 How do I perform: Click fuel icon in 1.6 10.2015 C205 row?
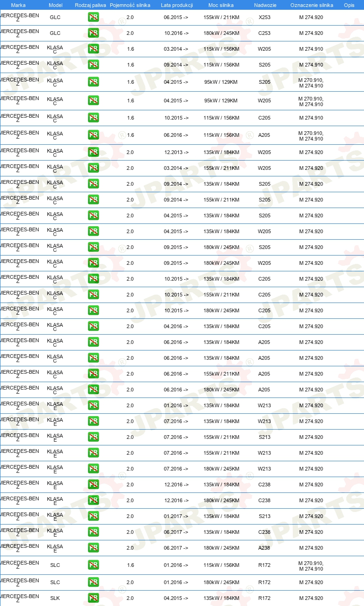pos(93,118)
